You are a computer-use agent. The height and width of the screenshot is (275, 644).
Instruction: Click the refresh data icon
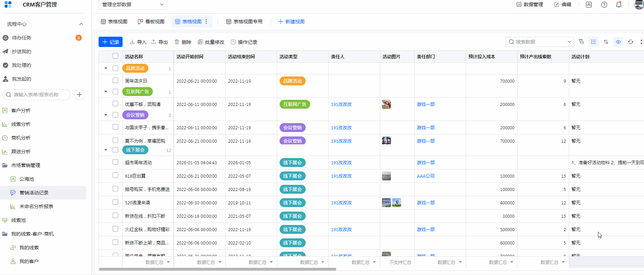click(631, 42)
